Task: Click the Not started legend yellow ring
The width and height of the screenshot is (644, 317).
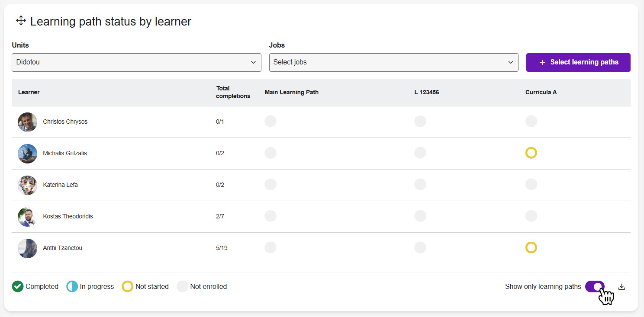Action: [128, 286]
